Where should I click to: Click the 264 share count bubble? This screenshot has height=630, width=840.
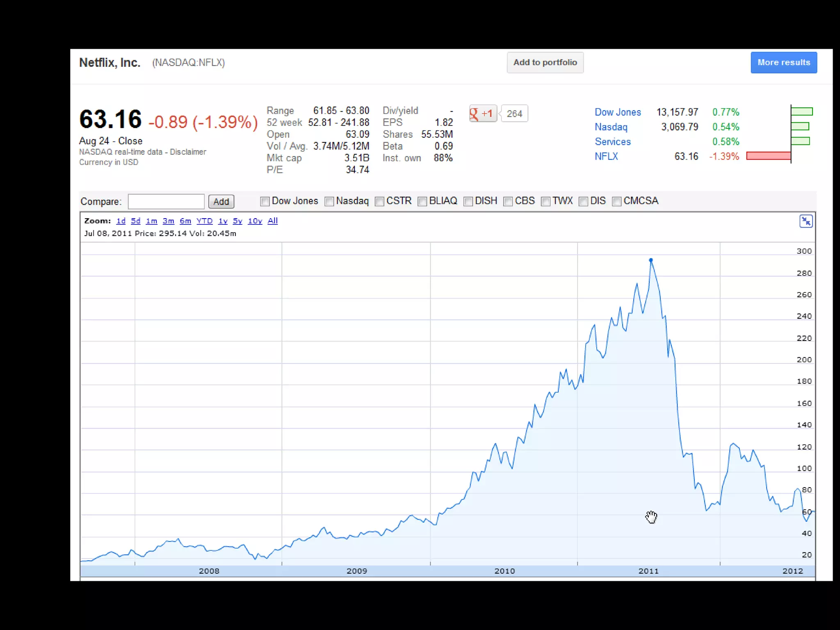(x=514, y=114)
